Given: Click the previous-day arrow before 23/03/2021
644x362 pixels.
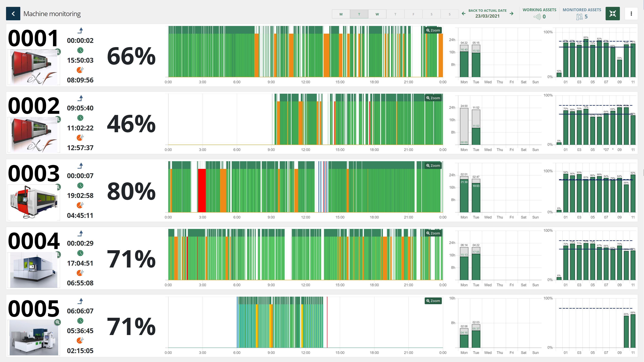Looking at the screenshot, I should (x=464, y=14).
